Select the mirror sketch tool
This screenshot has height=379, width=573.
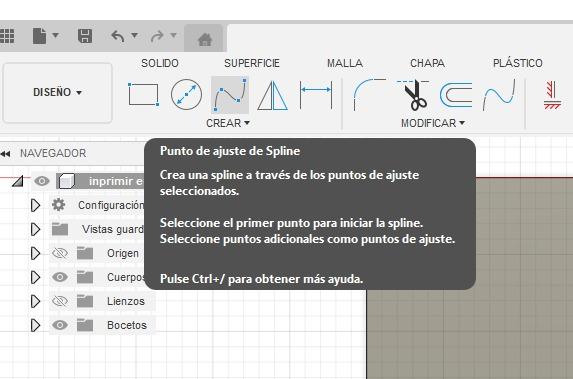click(273, 95)
